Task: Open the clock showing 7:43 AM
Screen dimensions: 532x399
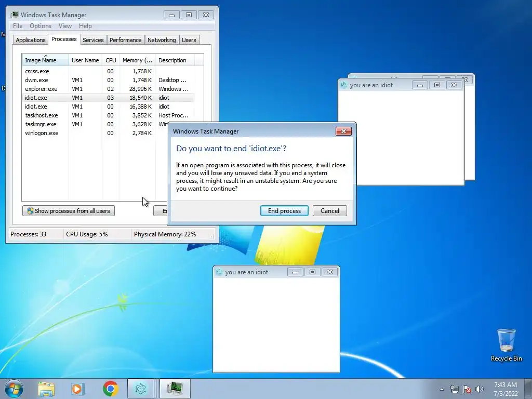Action: coord(506,385)
